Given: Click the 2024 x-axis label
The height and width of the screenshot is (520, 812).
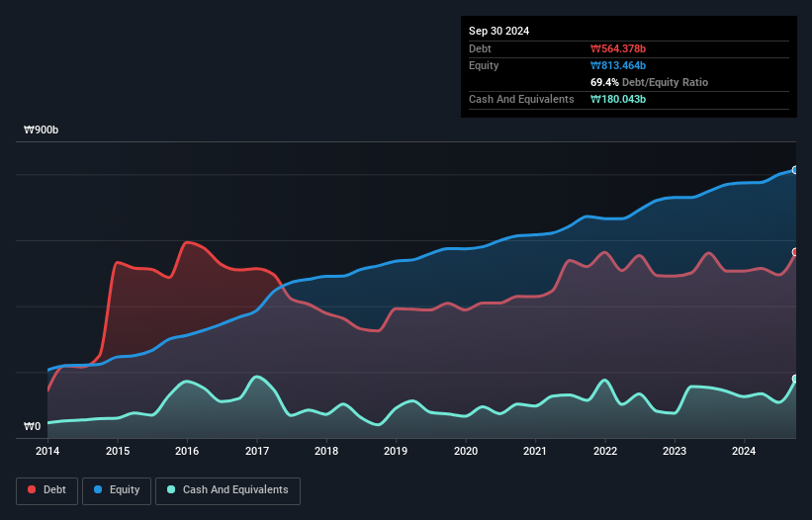Looking at the screenshot, I should [744, 451].
